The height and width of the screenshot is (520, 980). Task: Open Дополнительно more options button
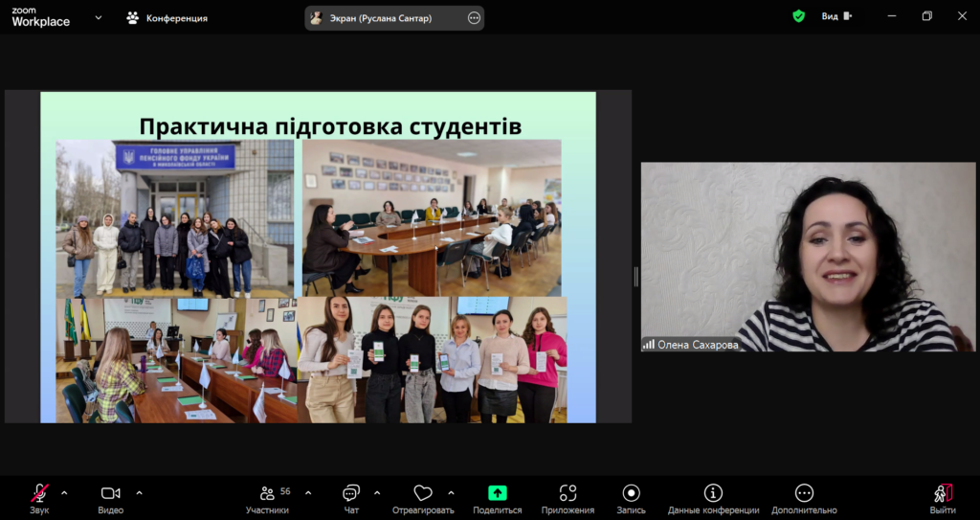click(x=804, y=499)
